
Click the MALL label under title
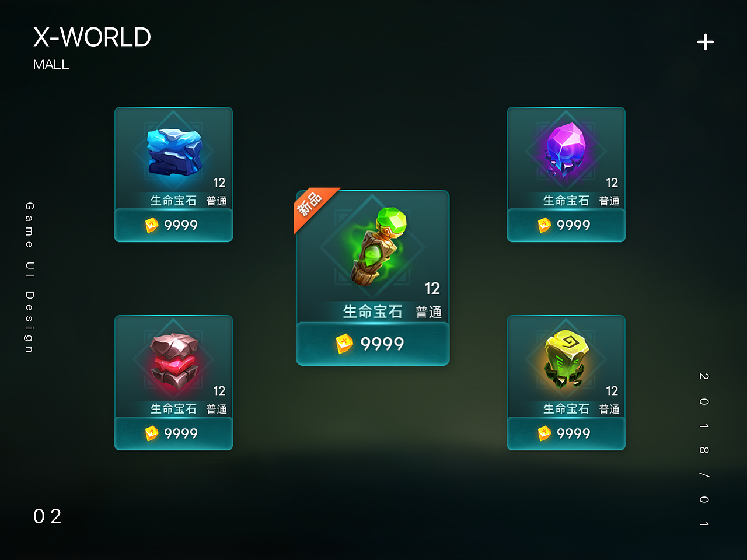click(x=51, y=64)
